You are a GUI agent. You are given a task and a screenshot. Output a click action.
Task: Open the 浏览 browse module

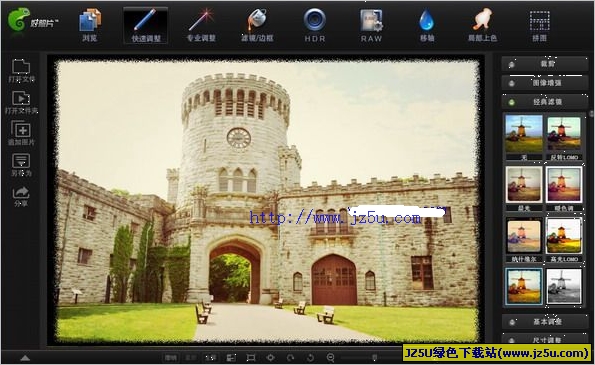pos(90,25)
